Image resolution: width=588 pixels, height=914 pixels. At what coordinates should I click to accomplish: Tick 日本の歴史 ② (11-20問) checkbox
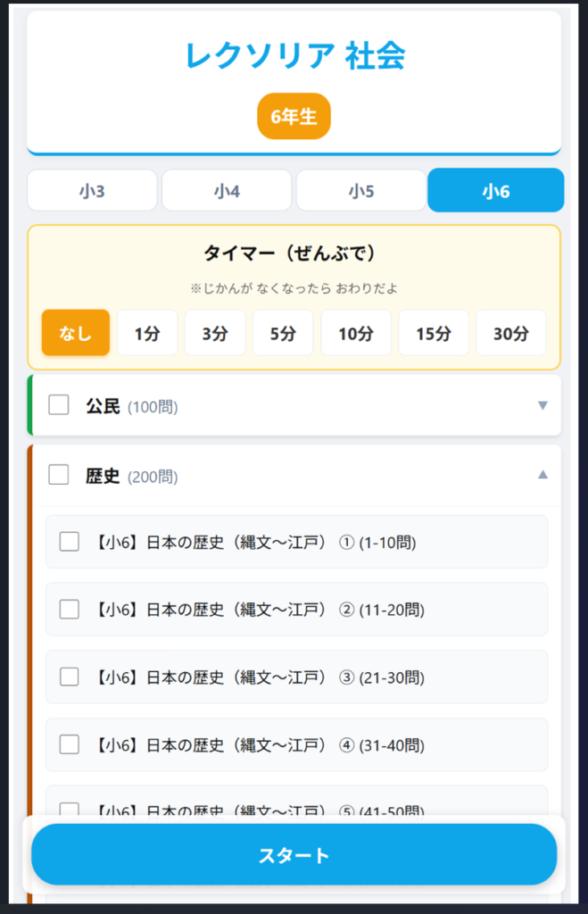70,610
